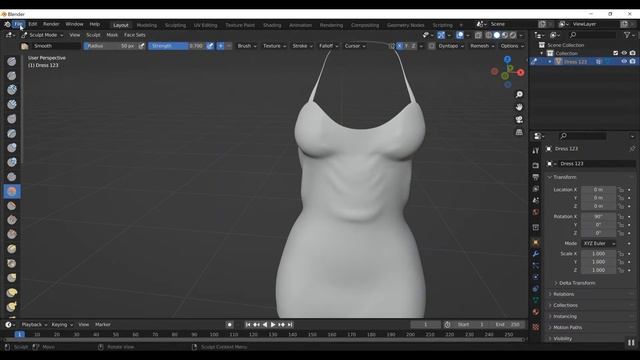Enable the Dyntopo checkbox
The width and height of the screenshot is (640, 360).
432,46
